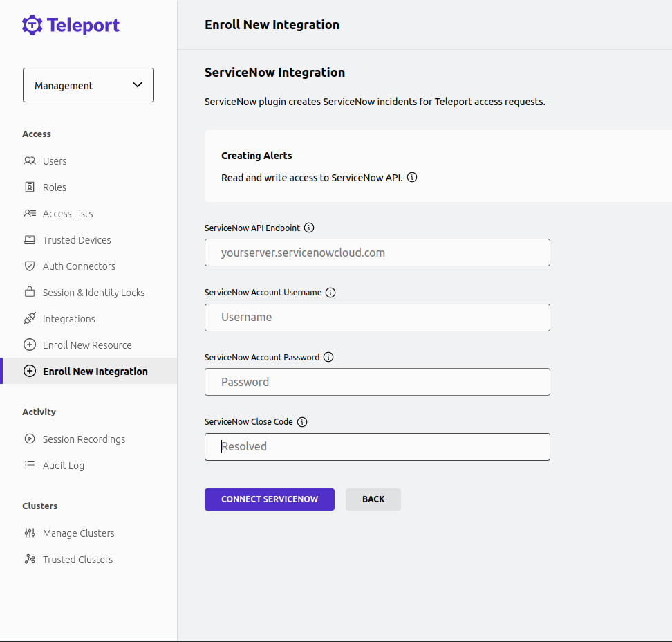Select the Trusted Devices laptop icon
Screen dimensions: 672x642
pyautogui.click(x=30, y=239)
